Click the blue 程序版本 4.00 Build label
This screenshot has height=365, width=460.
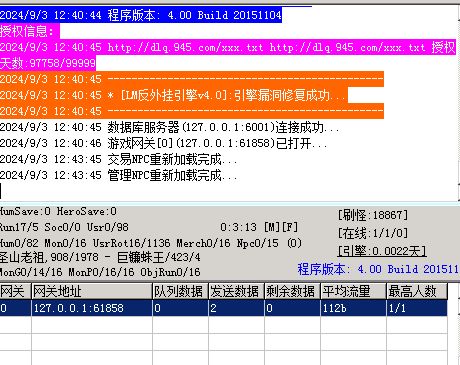[378, 269]
